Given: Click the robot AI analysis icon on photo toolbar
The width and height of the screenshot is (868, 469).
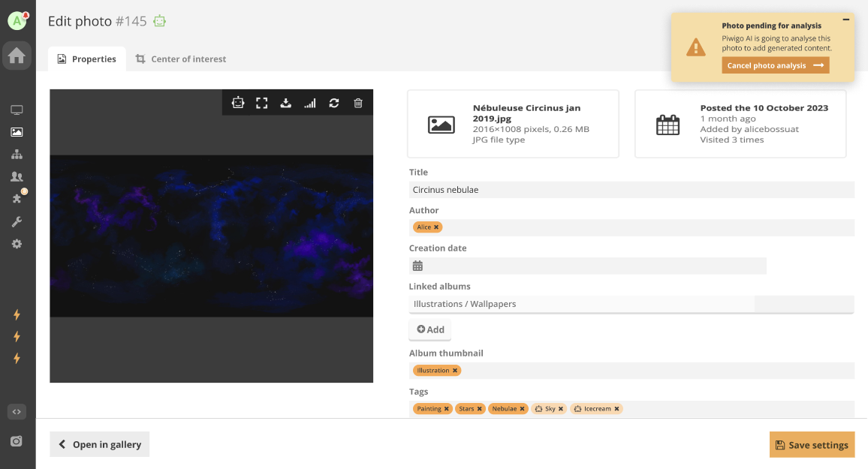Looking at the screenshot, I should tap(238, 103).
